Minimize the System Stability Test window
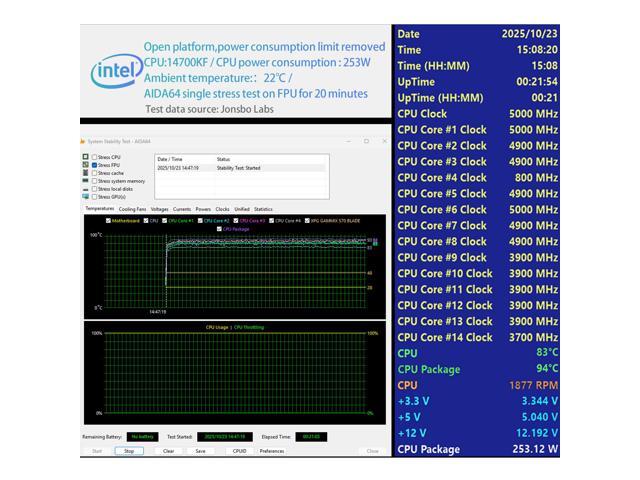 349,141
